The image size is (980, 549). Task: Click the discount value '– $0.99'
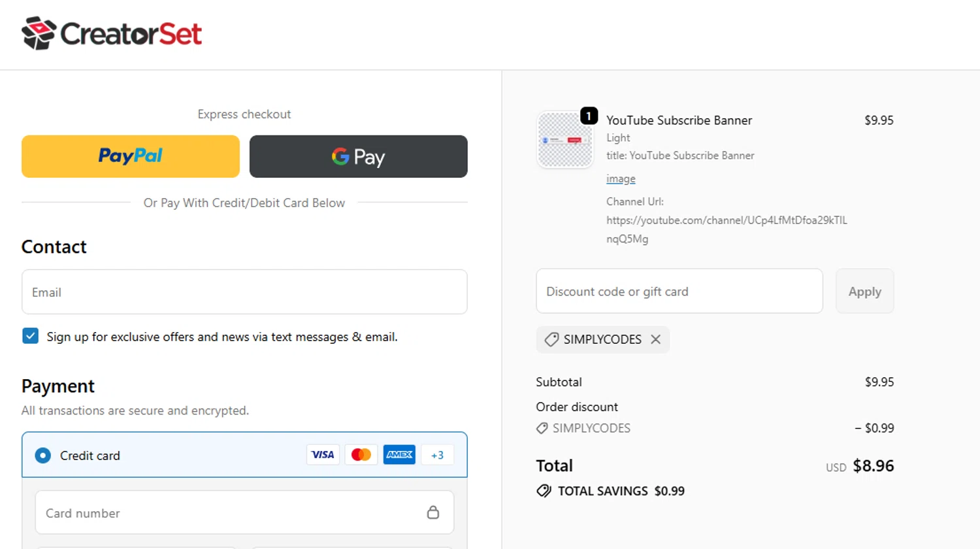pos(874,428)
